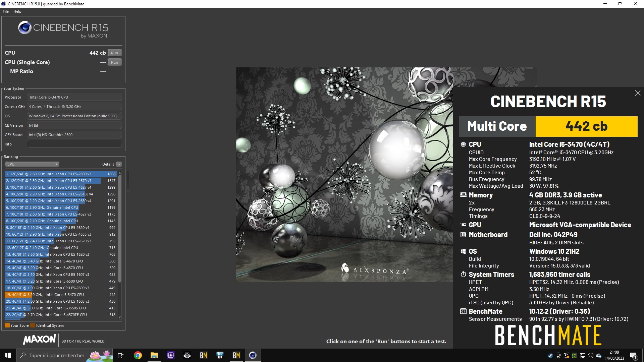Run the multi-core CPU test
This screenshot has height=362, width=644.
114,53
